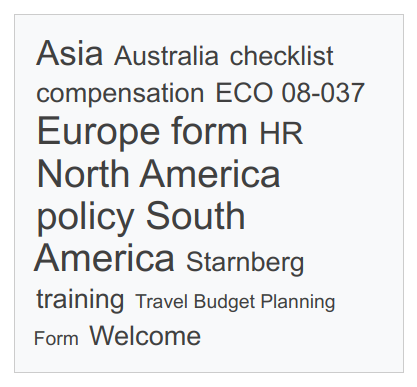This screenshot has height=387, width=417.
Task: Open the compensation tag
Action: 120,93
